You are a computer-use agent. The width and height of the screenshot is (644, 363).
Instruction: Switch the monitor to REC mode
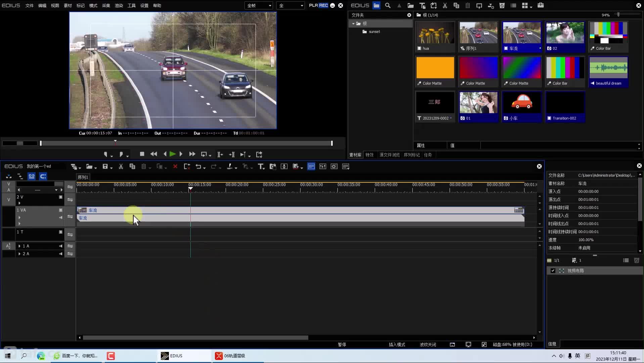click(x=323, y=5)
